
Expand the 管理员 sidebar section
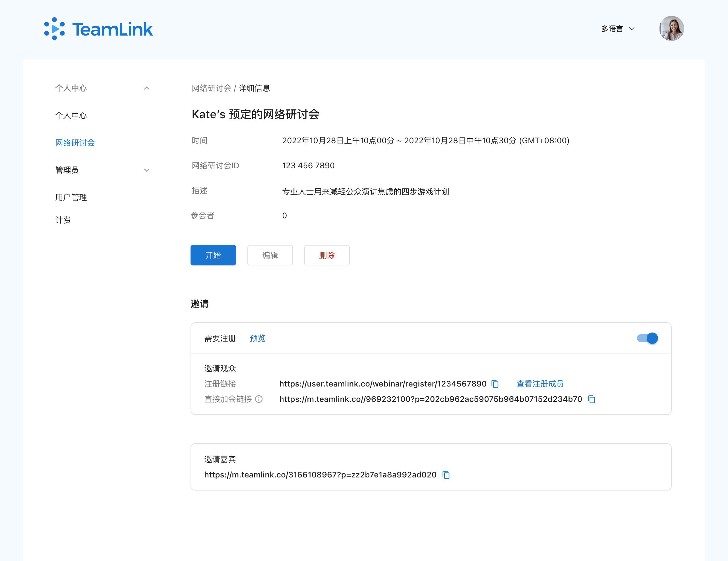tap(147, 170)
